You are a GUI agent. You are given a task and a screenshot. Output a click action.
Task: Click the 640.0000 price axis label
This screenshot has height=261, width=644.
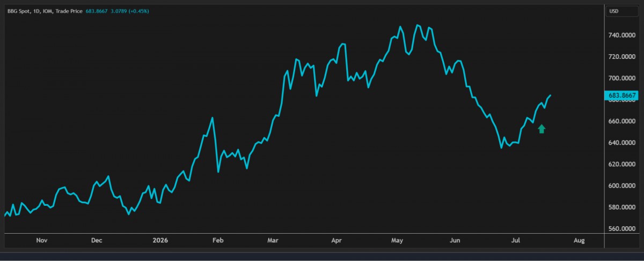pyautogui.click(x=622, y=143)
